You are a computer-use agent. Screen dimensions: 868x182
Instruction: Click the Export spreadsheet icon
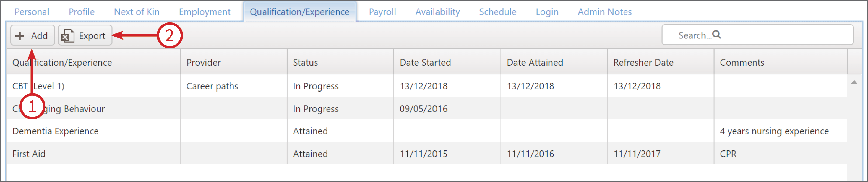pyautogui.click(x=67, y=36)
